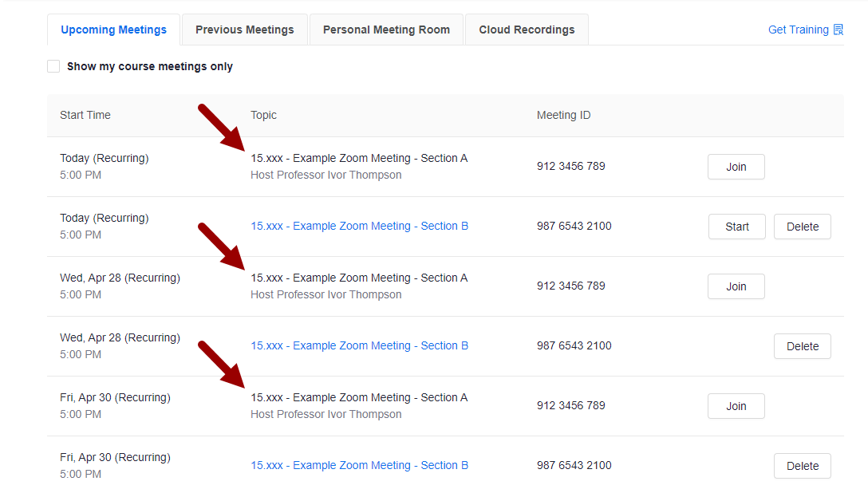Click the Upcoming Meetings tab
The height and width of the screenshot is (493, 868).
(113, 29)
